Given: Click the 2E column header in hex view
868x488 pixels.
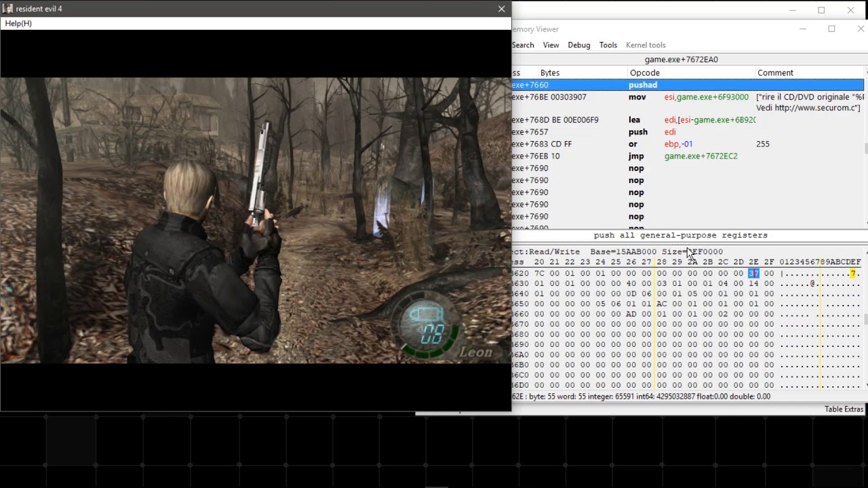Looking at the screenshot, I should pyautogui.click(x=753, y=262).
